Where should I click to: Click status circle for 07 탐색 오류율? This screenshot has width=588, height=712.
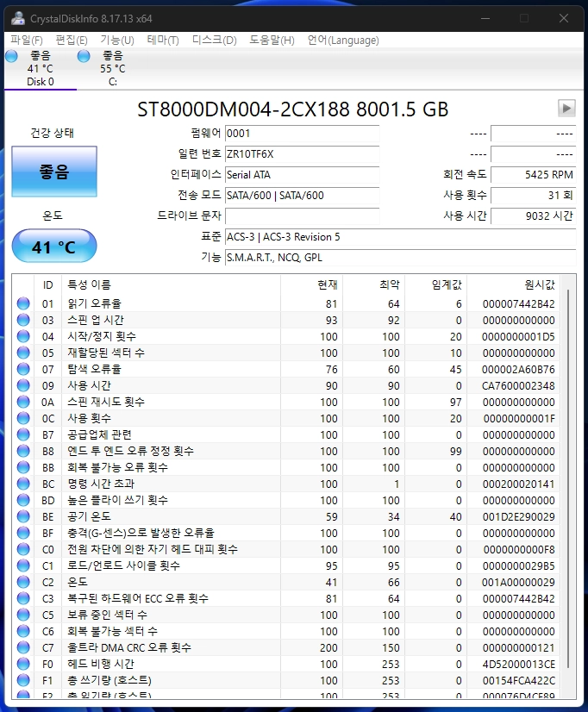[23, 369]
